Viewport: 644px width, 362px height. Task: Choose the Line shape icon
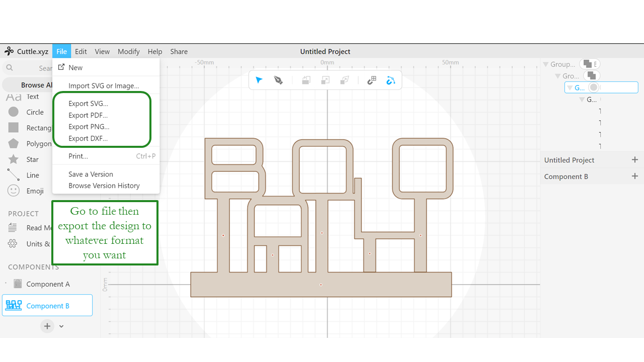[x=14, y=175]
